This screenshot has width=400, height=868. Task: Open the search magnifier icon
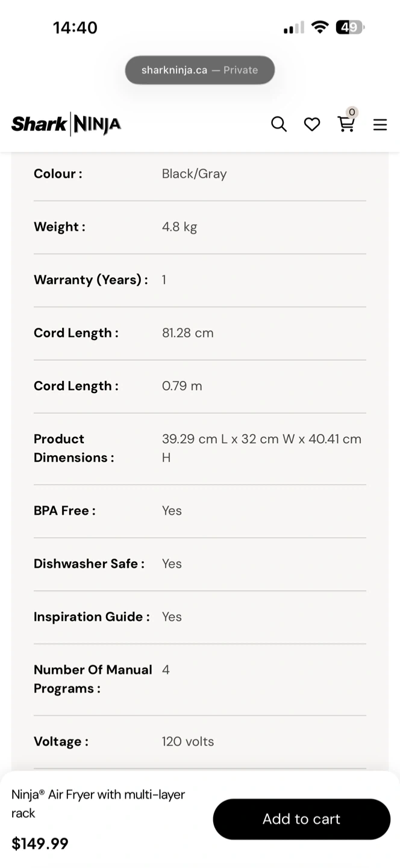(278, 124)
